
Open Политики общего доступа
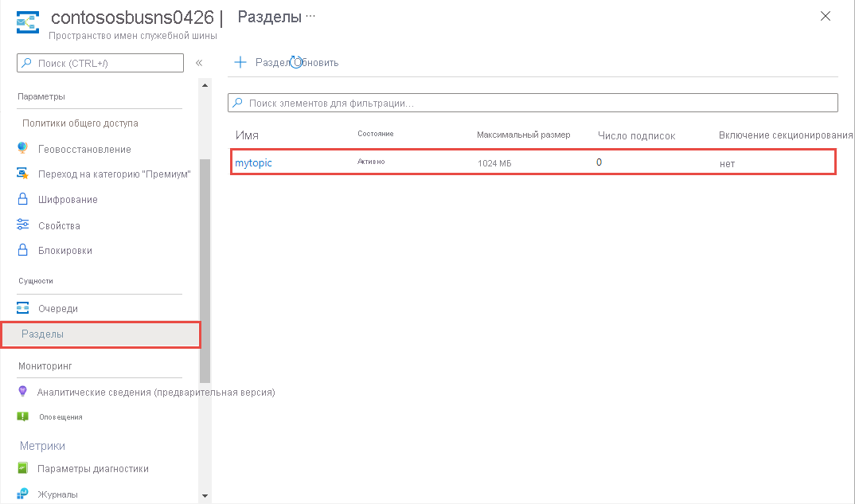[x=80, y=123]
